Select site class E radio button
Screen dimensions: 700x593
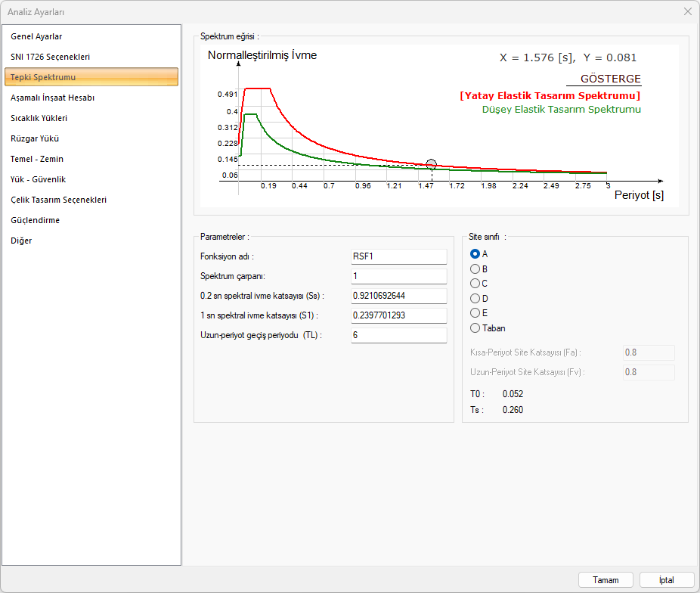(475, 313)
